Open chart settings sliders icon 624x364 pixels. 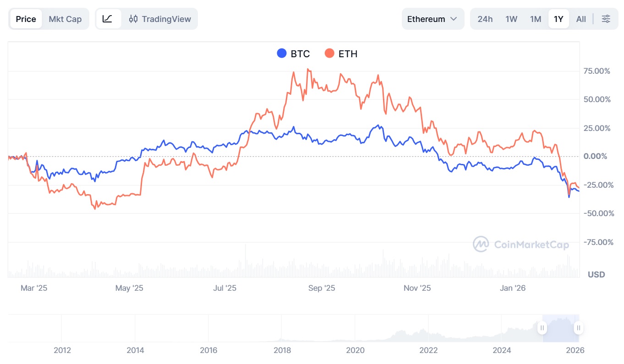(x=606, y=19)
